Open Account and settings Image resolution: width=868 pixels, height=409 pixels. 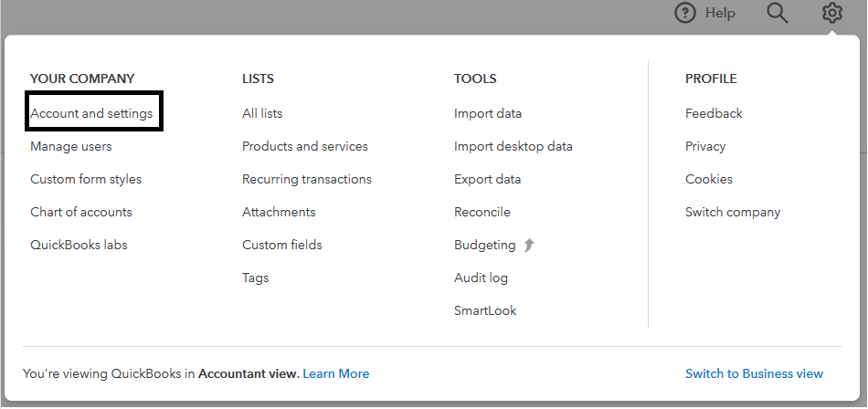pos(91,113)
